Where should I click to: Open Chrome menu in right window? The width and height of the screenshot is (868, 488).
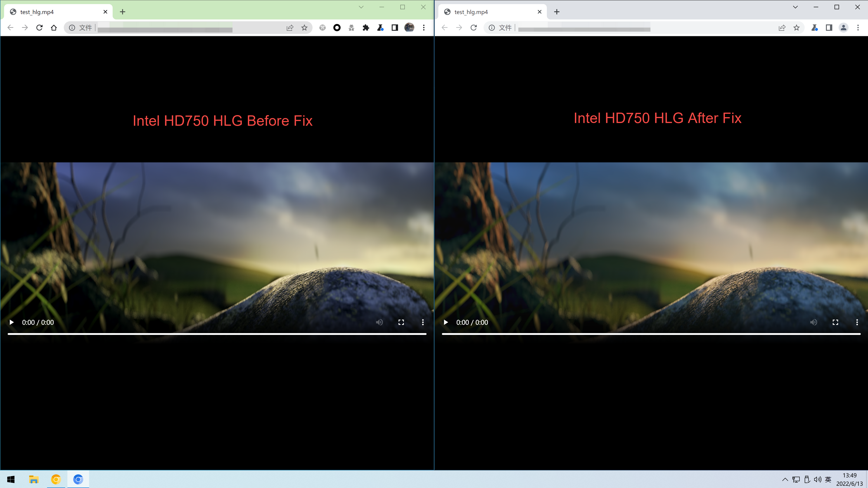(858, 28)
